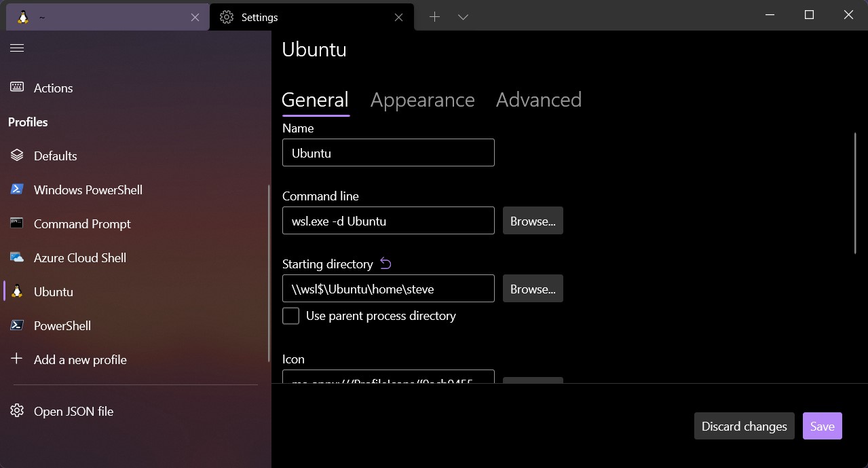Click the Starting directory label
Viewport: 868px width, 468px height.
(x=328, y=264)
